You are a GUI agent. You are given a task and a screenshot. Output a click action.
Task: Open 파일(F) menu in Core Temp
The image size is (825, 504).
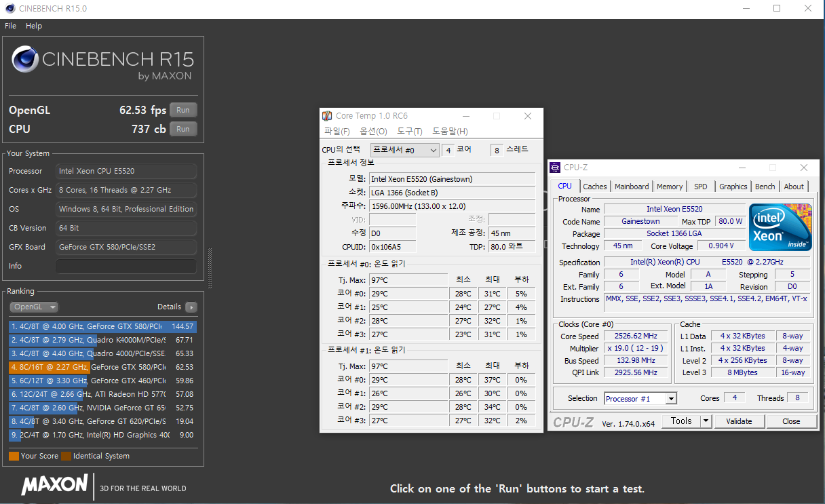337,132
